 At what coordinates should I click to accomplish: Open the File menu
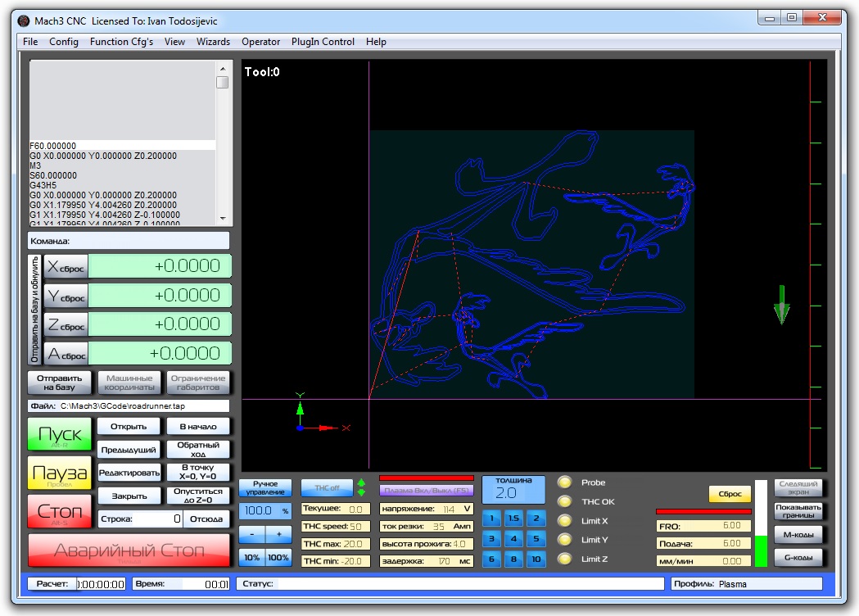pos(30,42)
